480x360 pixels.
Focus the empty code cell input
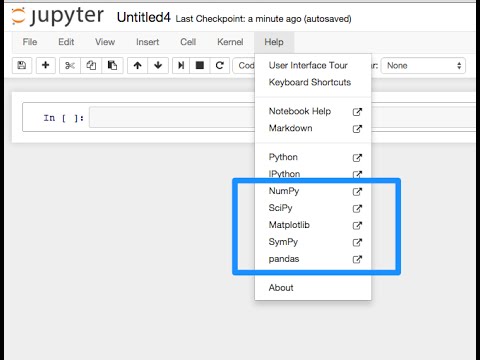click(x=172, y=117)
